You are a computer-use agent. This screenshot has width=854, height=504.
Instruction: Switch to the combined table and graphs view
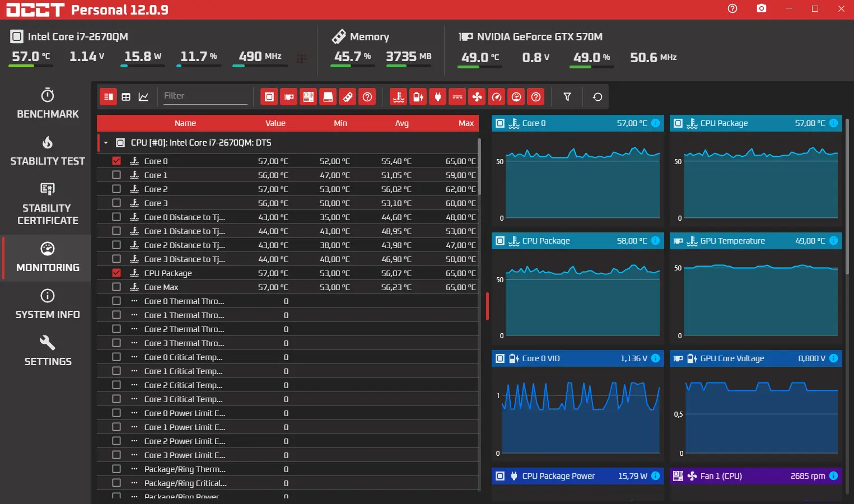[108, 97]
